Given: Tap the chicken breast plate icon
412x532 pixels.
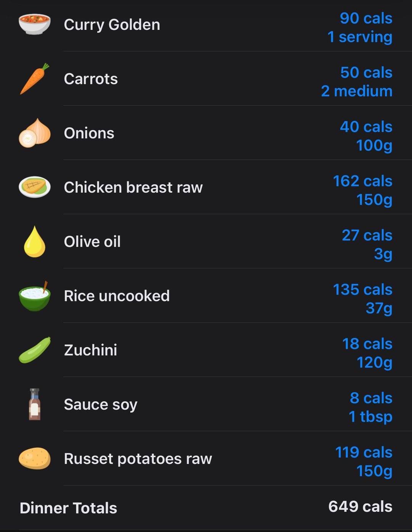Looking at the screenshot, I should (35, 187).
